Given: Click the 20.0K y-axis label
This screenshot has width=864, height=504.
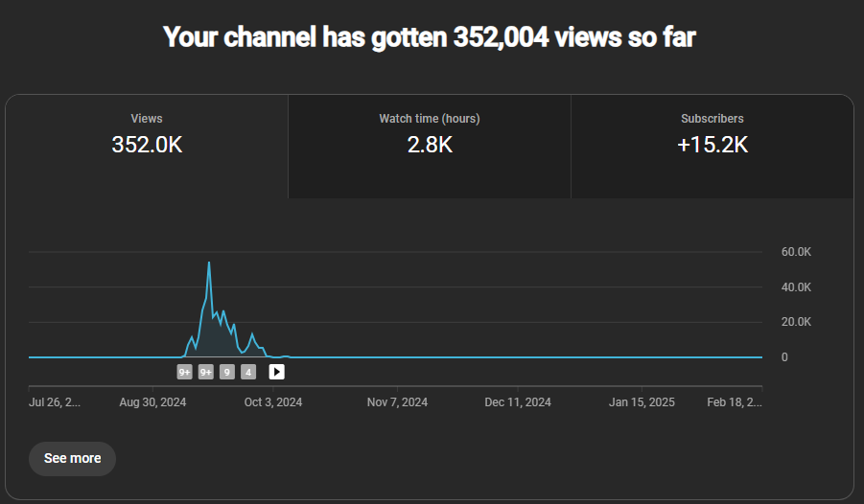Looking at the screenshot, I should click(796, 322).
